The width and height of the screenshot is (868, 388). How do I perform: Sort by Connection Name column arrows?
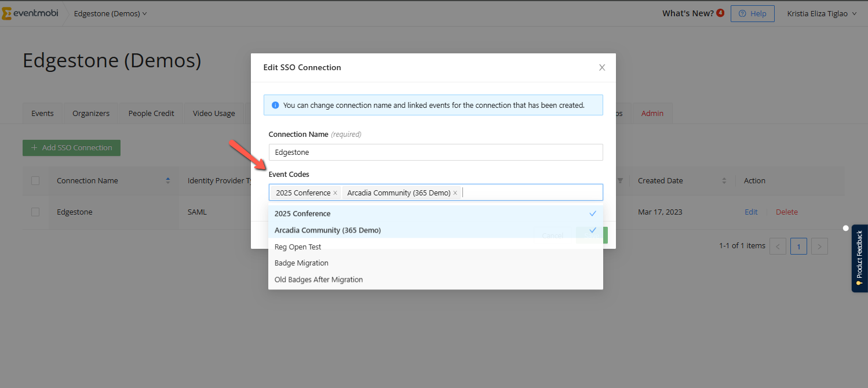[168, 181]
